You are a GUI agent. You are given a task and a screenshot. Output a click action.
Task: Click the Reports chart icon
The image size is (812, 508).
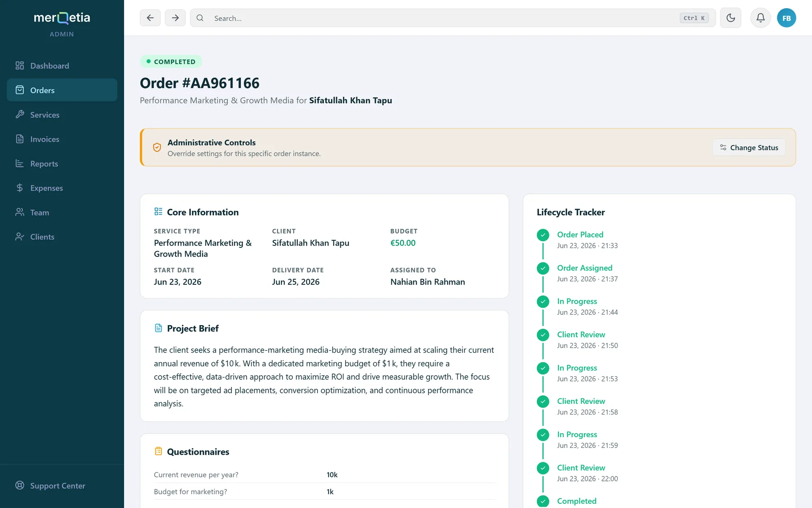tap(19, 163)
